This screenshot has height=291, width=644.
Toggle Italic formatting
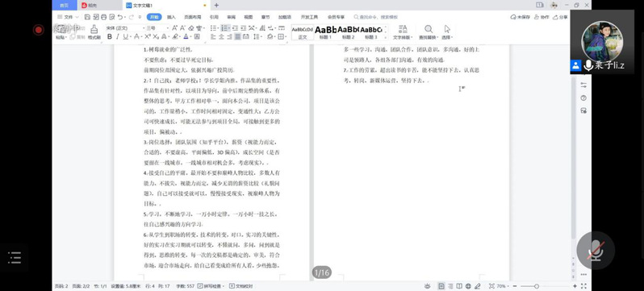click(118, 36)
